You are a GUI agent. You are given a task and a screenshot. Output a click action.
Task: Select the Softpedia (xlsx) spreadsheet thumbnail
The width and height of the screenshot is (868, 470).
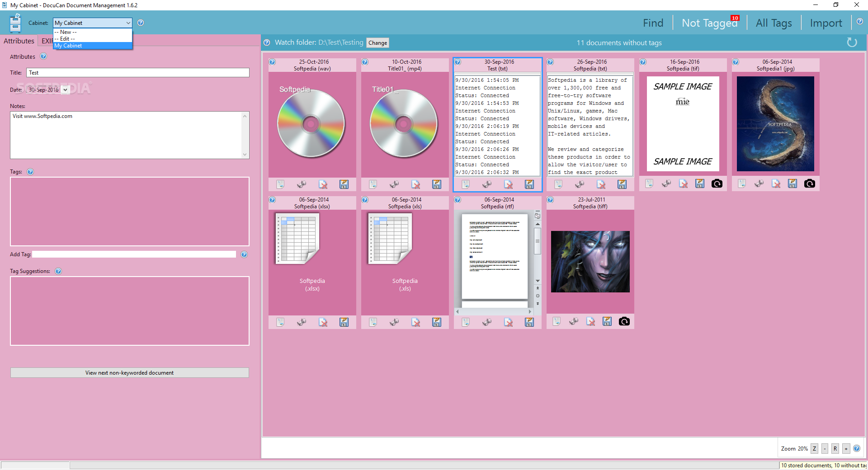(298, 239)
